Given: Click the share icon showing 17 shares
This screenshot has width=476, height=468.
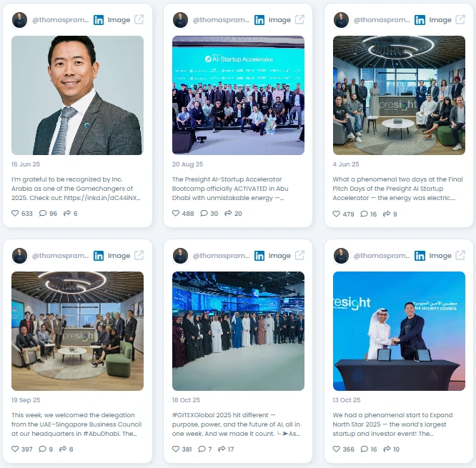Looking at the screenshot, I should [222, 449].
